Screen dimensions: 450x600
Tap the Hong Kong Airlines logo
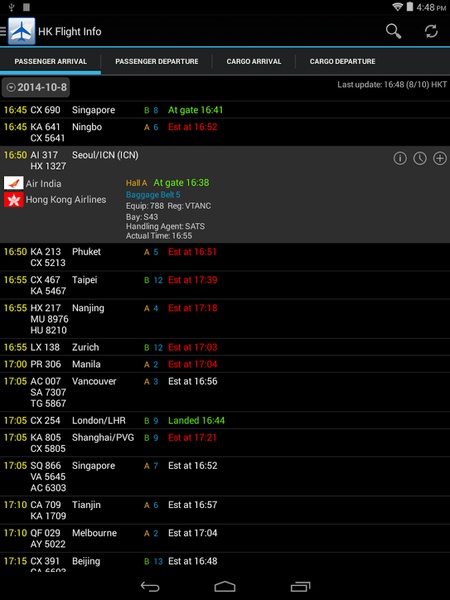tap(14, 200)
